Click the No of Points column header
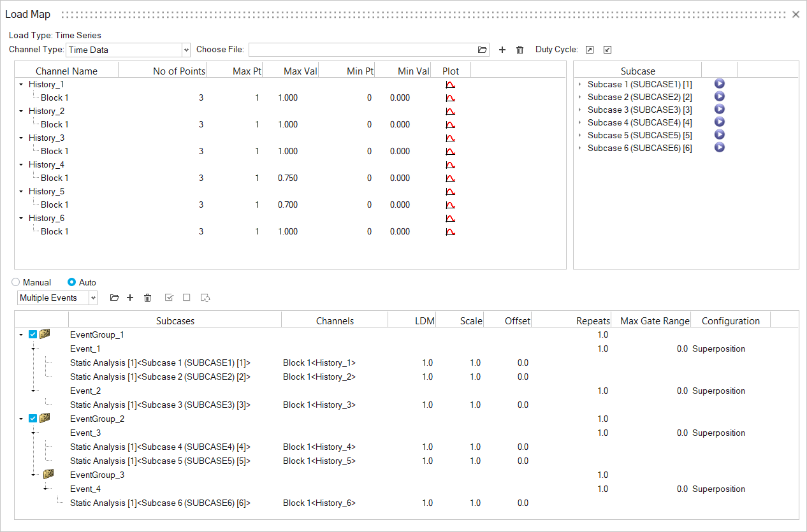The height and width of the screenshot is (532, 807). pos(163,71)
